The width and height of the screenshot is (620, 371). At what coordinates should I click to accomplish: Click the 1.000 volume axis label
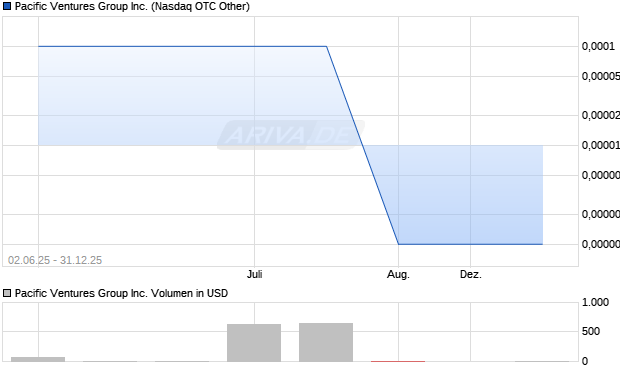point(595,302)
